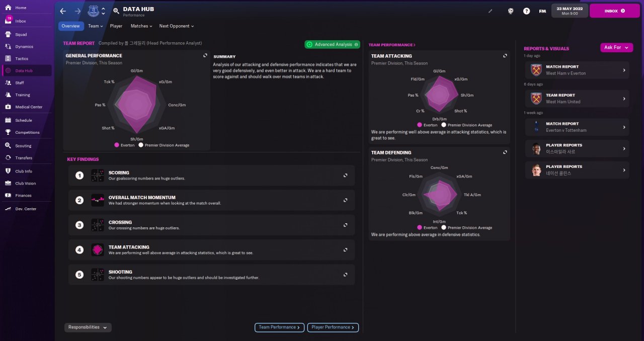The image size is (644, 341).
Task: Open Transfers section
Action: pyautogui.click(x=26, y=158)
